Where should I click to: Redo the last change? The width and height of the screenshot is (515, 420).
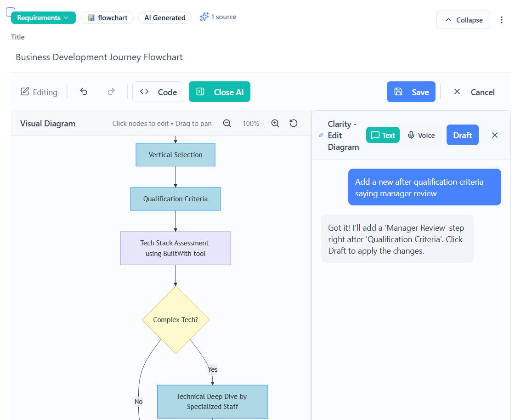point(111,91)
